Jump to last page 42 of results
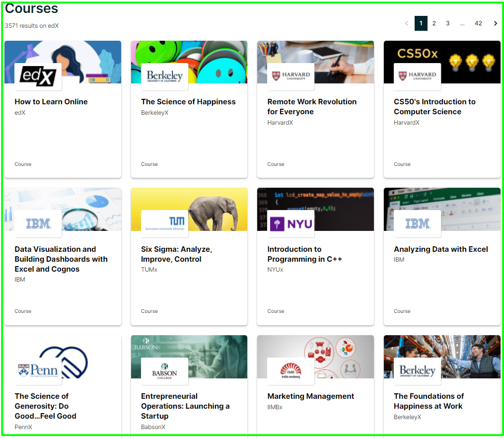 tap(478, 23)
